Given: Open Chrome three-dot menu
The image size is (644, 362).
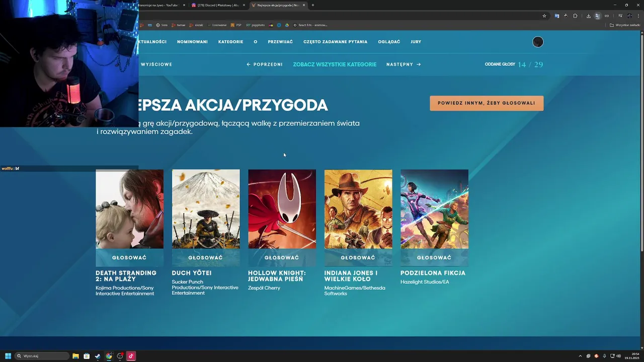Looking at the screenshot, I should tap(638, 16).
